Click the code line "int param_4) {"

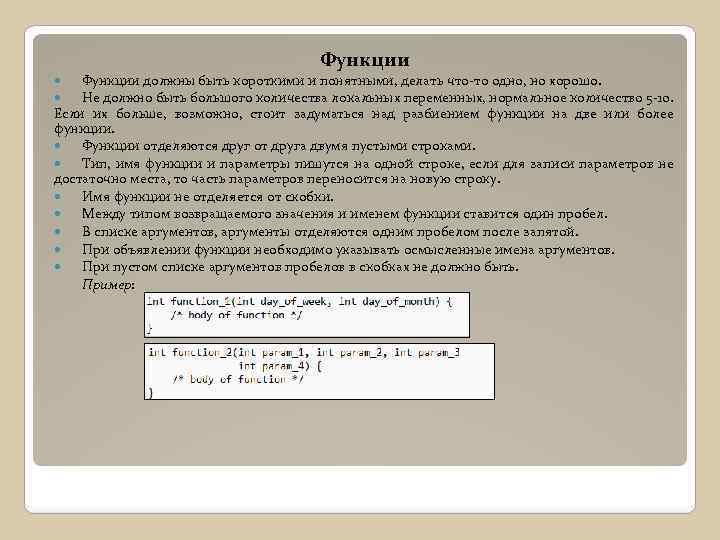point(281,366)
